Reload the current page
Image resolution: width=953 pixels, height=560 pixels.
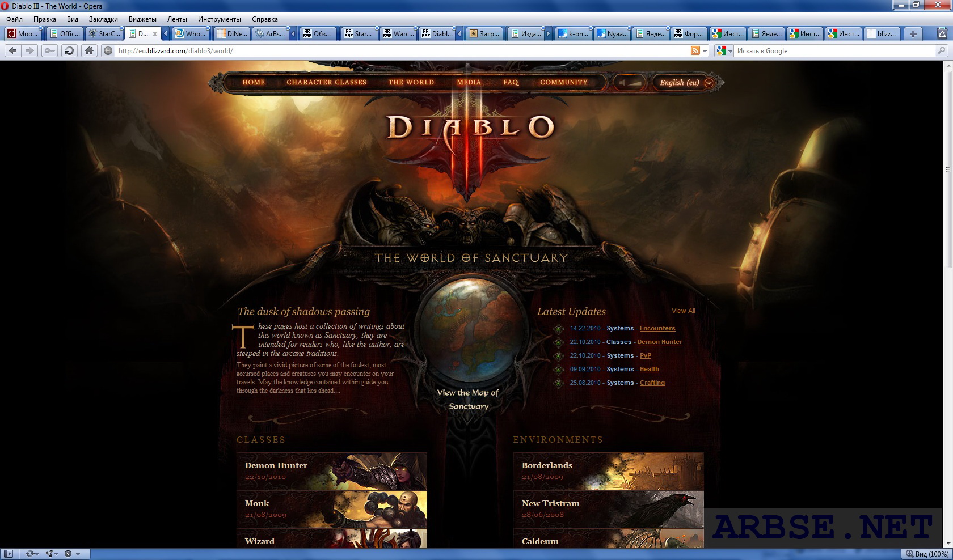(x=69, y=50)
